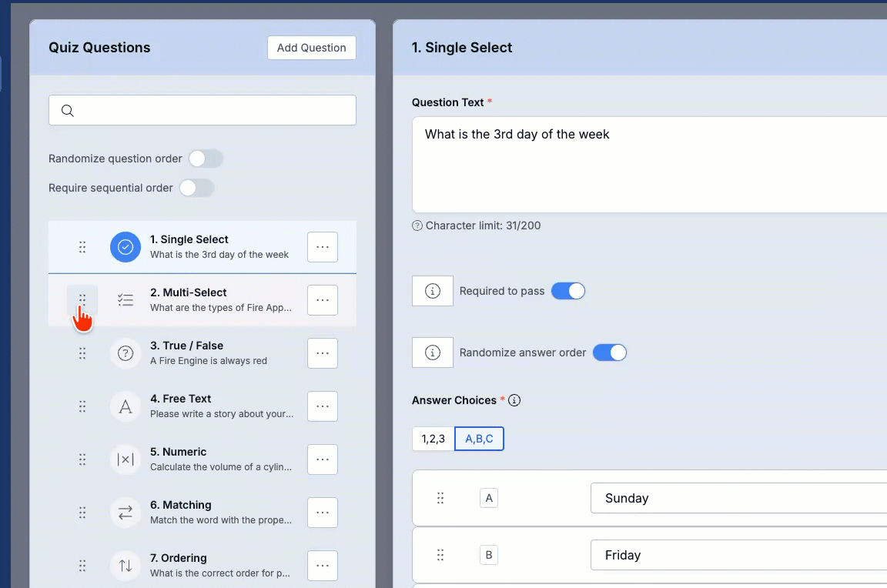Image resolution: width=887 pixels, height=588 pixels.
Task: Select the A,B,C label format
Action: (x=479, y=439)
